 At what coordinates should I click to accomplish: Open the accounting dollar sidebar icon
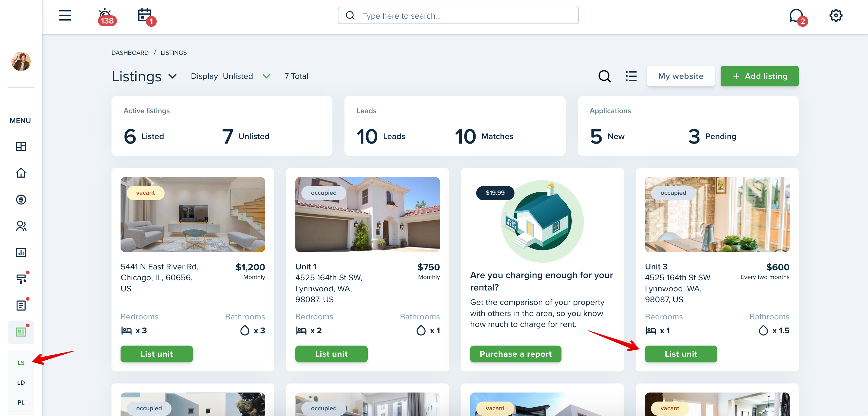pyautogui.click(x=21, y=199)
